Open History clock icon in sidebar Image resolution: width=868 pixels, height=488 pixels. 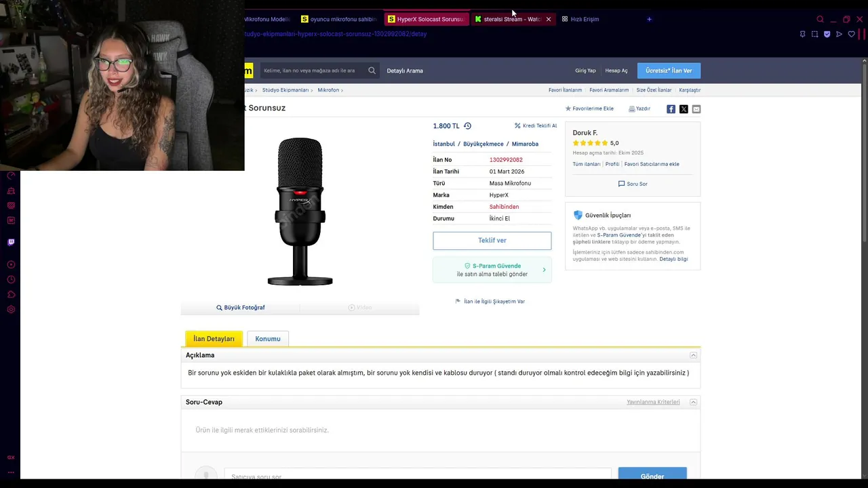[11, 279]
